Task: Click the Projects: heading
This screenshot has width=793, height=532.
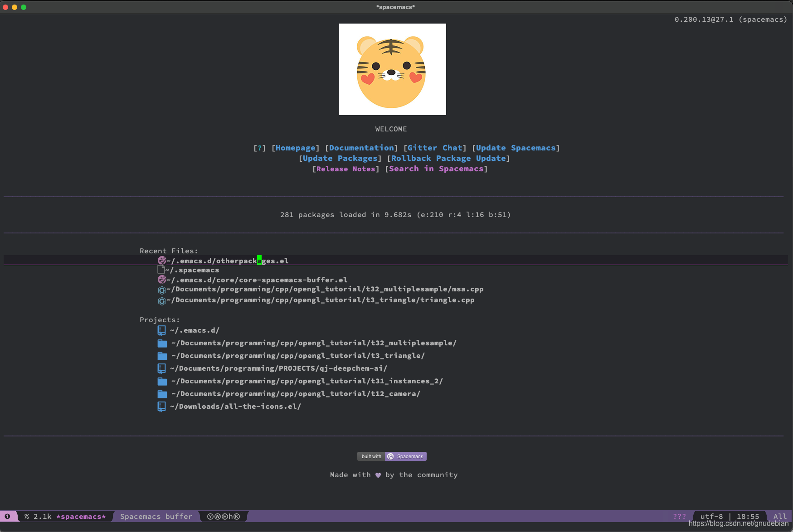Action: 160,320
